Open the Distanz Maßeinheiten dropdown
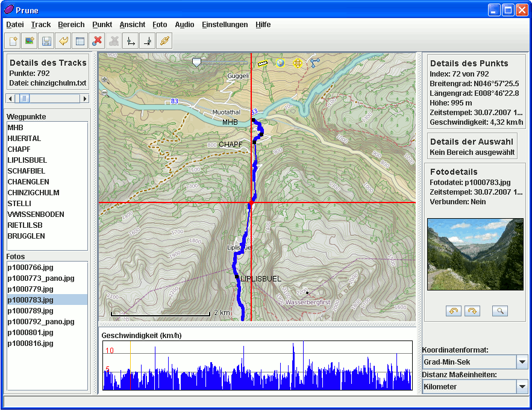Image resolution: width=532 pixels, height=411 pixels. pyautogui.click(x=522, y=387)
